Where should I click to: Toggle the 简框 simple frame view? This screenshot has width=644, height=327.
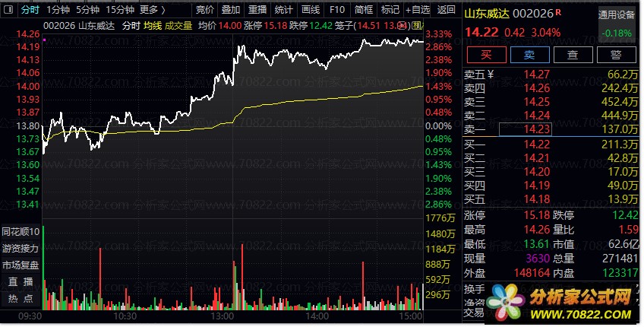click(364, 9)
